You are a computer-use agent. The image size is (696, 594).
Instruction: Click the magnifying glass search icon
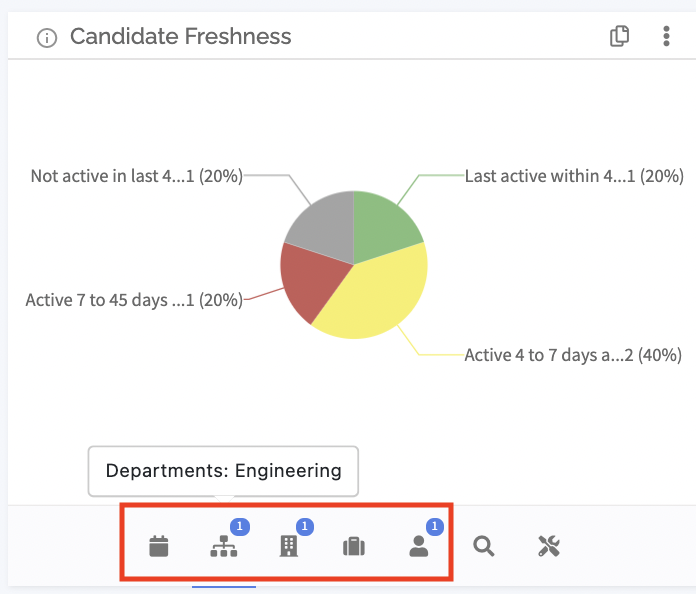pyautogui.click(x=483, y=546)
